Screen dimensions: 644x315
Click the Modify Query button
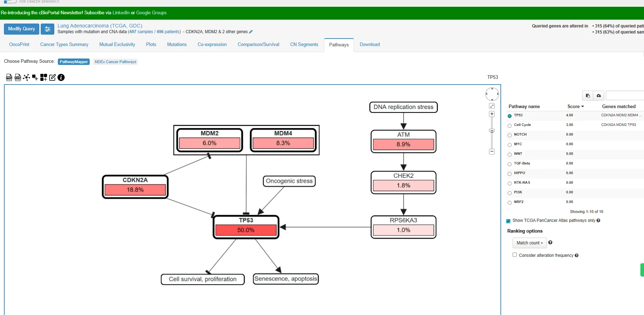21,29
